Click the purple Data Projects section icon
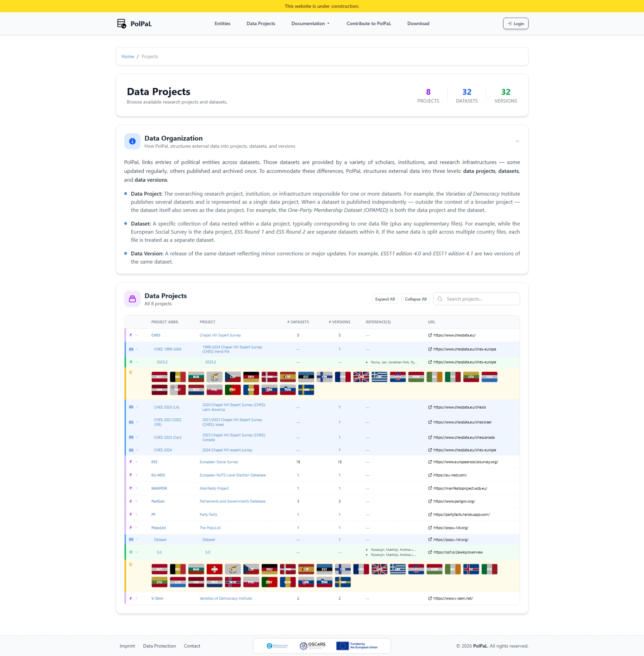644x656 pixels. [x=132, y=299]
